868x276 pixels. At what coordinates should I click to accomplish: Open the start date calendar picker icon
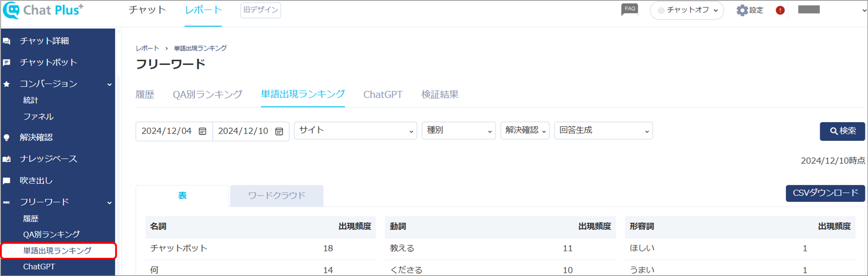pos(203,131)
